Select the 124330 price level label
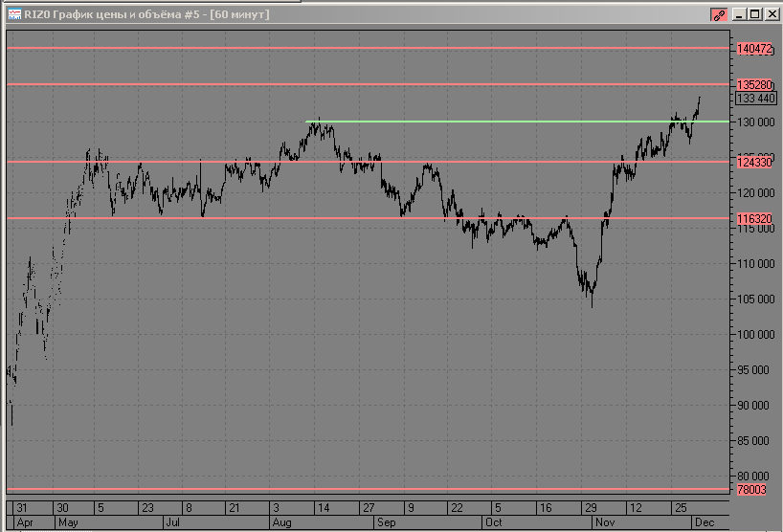The width and height of the screenshot is (783, 532). pyautogui.click(x=754, y=163)
